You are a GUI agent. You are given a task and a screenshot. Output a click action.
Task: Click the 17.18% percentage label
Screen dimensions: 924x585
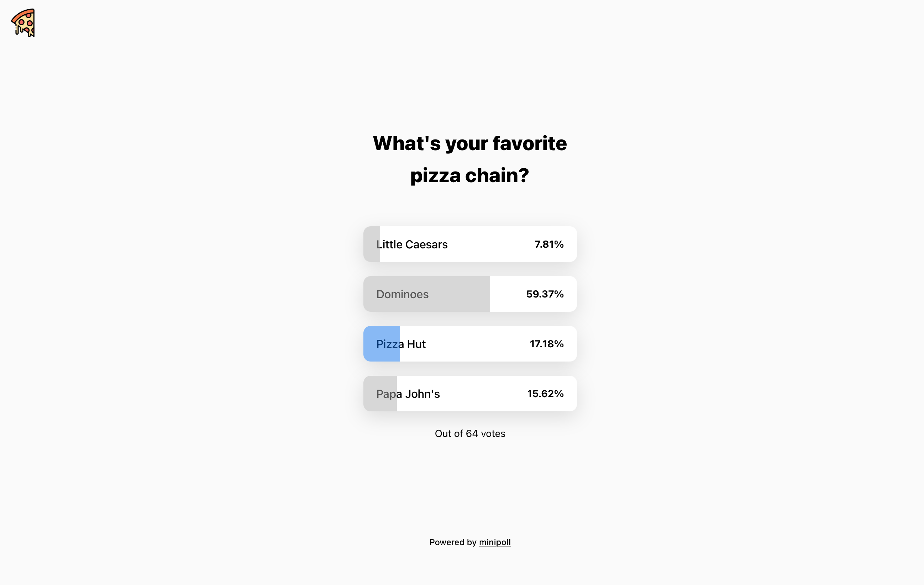[x=546, y=344]
